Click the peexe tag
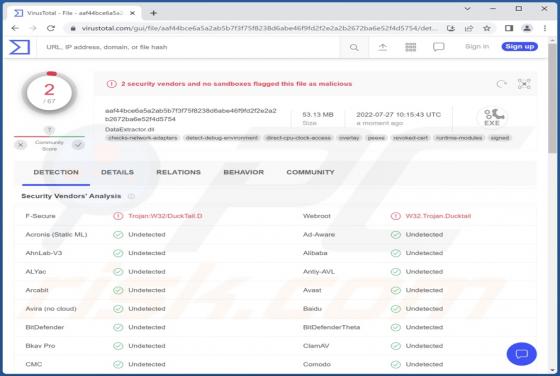Viewport: 560px width, 376px height. click(x=376, y=138)
